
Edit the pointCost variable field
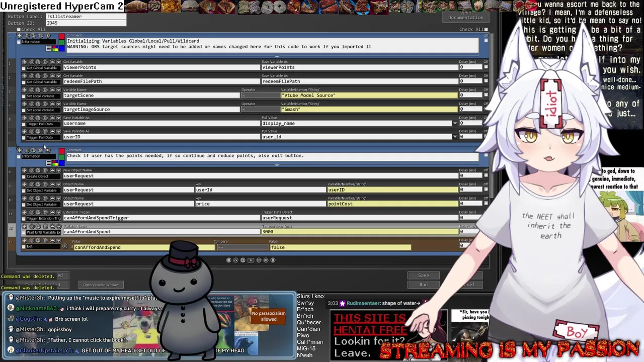(x=392, y=204)
